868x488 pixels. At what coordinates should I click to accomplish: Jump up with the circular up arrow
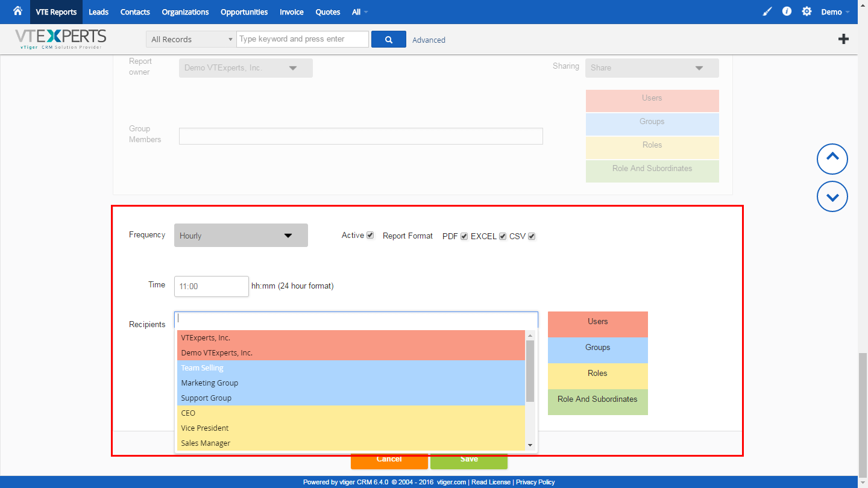tap(832, 159)
